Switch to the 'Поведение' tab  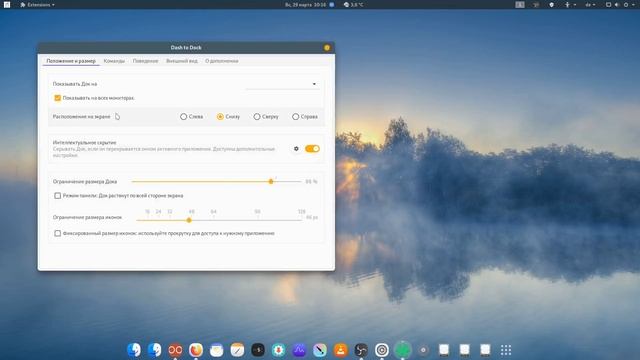tap(145, 61)
